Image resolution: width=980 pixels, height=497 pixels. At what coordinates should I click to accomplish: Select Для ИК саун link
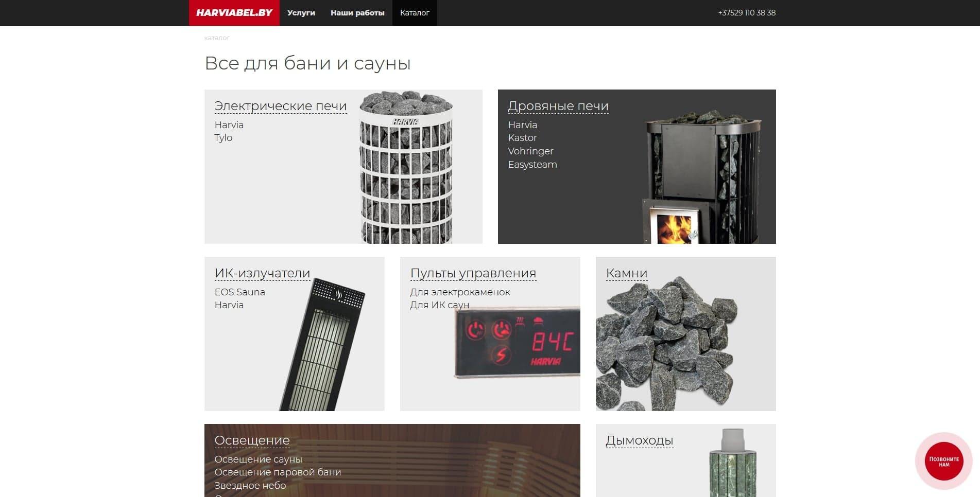(439, 305)
